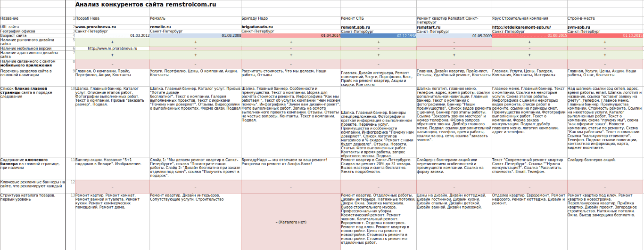Click the http://otdelkaremont-spb.ru/ link
This screenshot has height=250, width=644.
[x=521, y=27]
